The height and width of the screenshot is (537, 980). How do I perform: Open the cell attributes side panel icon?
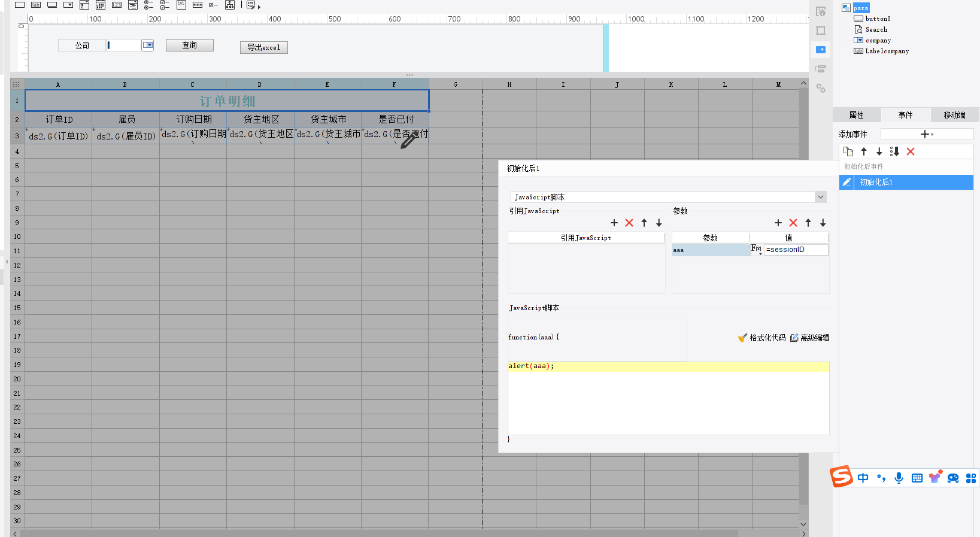821,31
